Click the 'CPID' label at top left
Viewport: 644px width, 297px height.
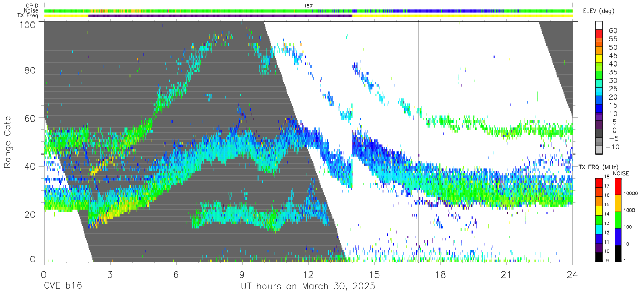[x=33, y=6]
